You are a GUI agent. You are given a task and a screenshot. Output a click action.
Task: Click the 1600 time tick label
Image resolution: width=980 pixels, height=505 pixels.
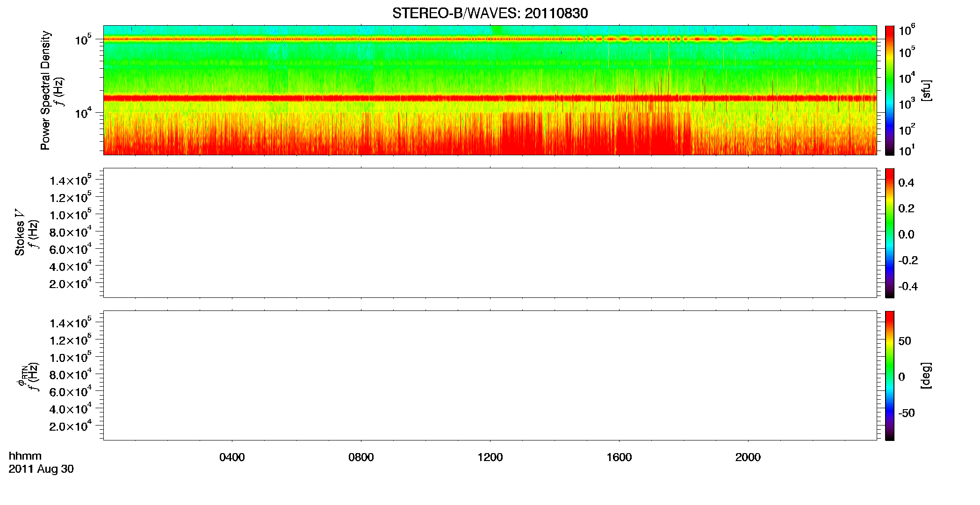pos(619,457)
